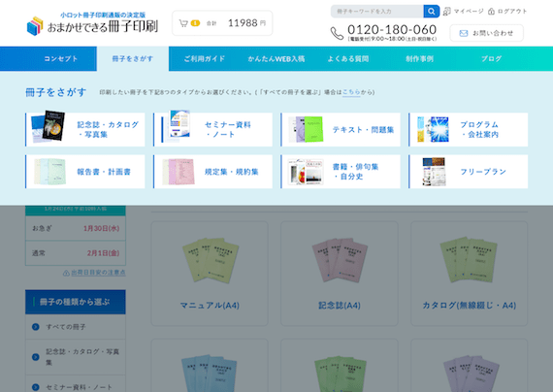Screen dimensions: 553x392
Task: Select the 記念誌・カタログ・写真集 category
Action: pos(85,129)
